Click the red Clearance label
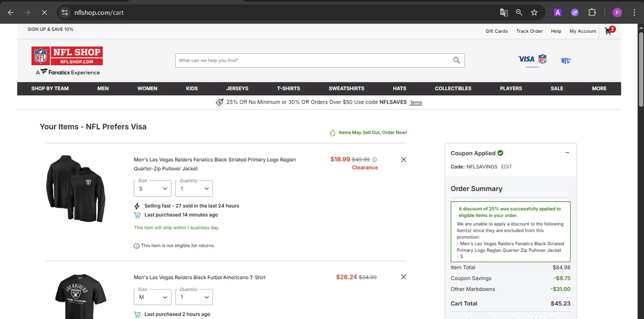The height and width of the screenshot is (319, 644). point(365,168)
